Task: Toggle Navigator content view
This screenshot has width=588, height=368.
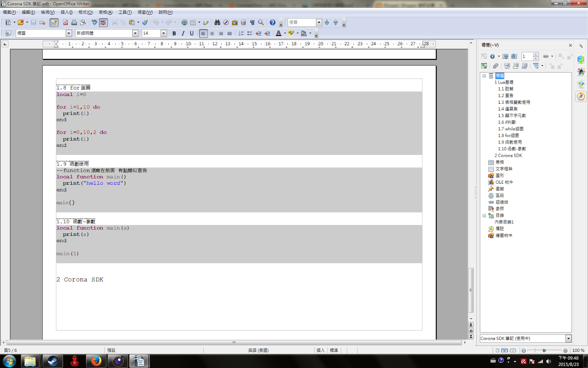Action: pyautogui.click(x=484, y=66)
